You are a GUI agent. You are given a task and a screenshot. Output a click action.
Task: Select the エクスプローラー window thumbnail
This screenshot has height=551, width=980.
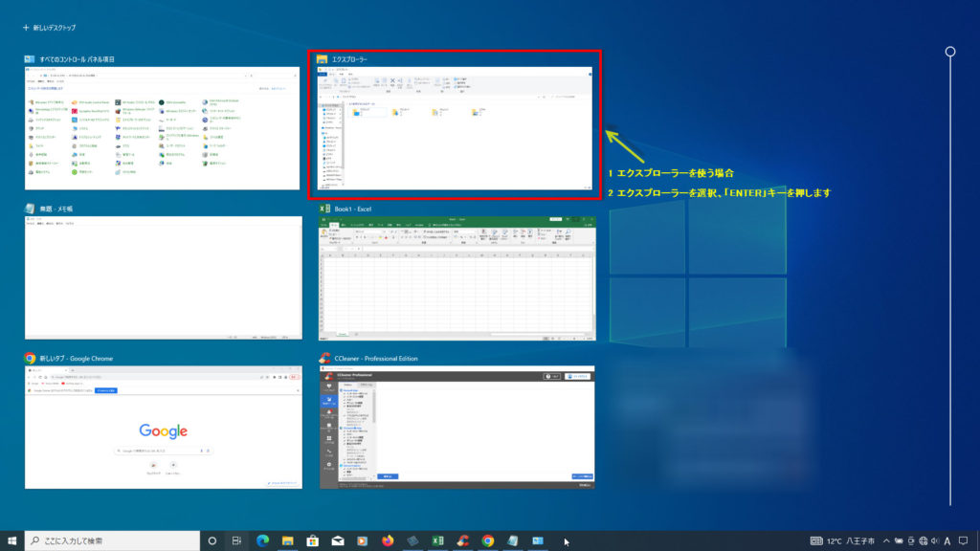(x=455, y=127)
